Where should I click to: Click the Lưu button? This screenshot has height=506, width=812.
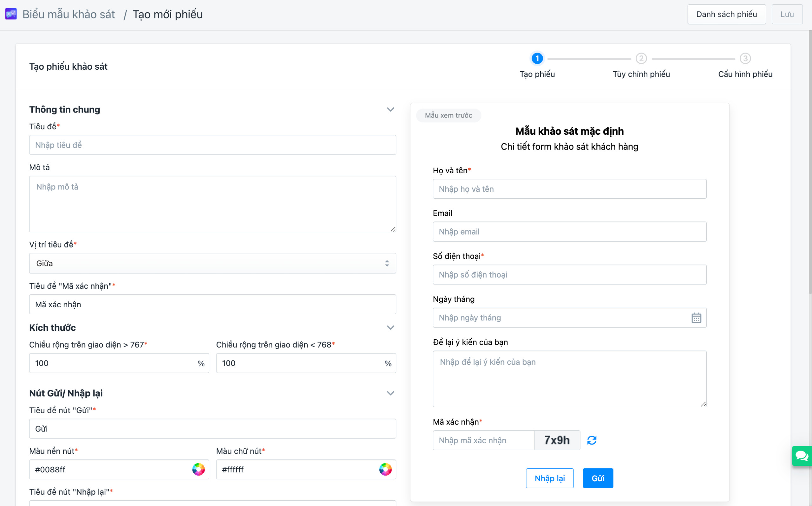[787, 14]
